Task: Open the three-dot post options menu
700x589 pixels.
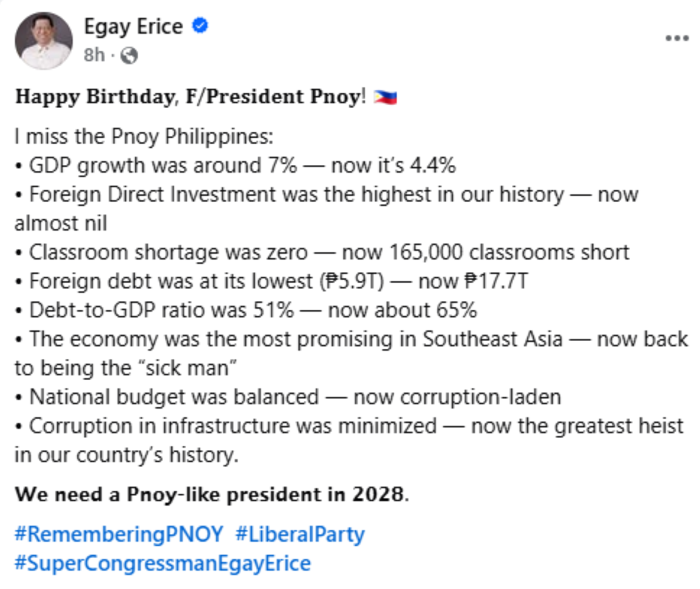Action: pyautogui.click(x=677, y=39)
